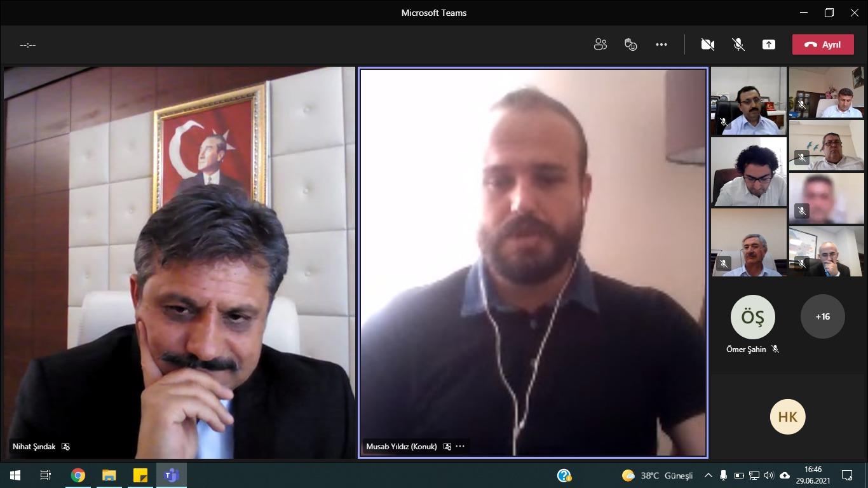868x488 pixels.
Task: Click the OneDrive cloud tray icon
Action: (785, 475)
